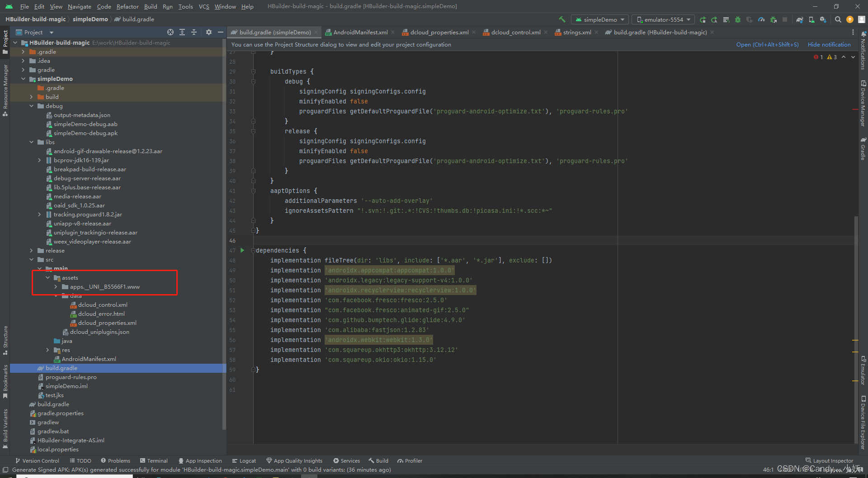Viewport: 868px width, 478px height.
Task: Click the Debug bug icon in toolbar
Action: [738, 19]
